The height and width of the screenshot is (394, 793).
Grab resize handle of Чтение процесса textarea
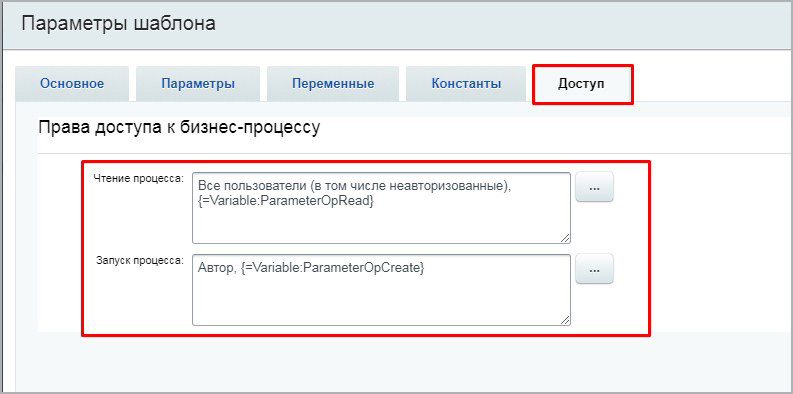pyautogui.click(x=565, y=238)
